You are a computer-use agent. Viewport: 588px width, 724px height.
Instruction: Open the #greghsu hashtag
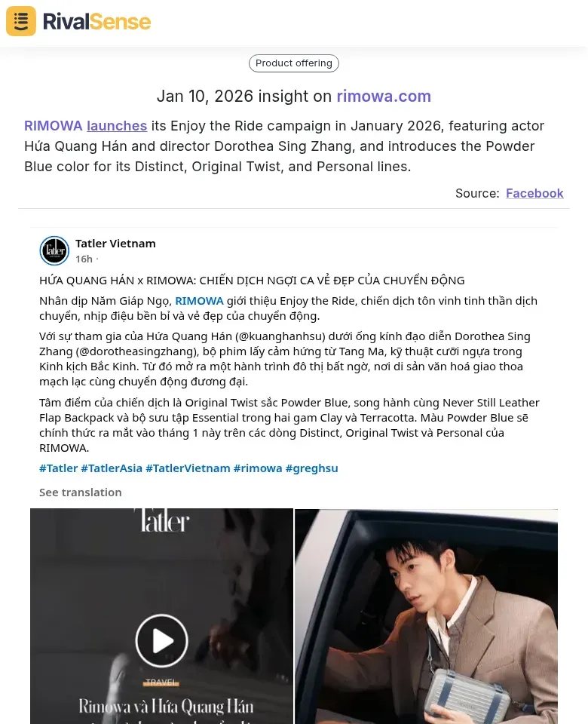(311, 468)
